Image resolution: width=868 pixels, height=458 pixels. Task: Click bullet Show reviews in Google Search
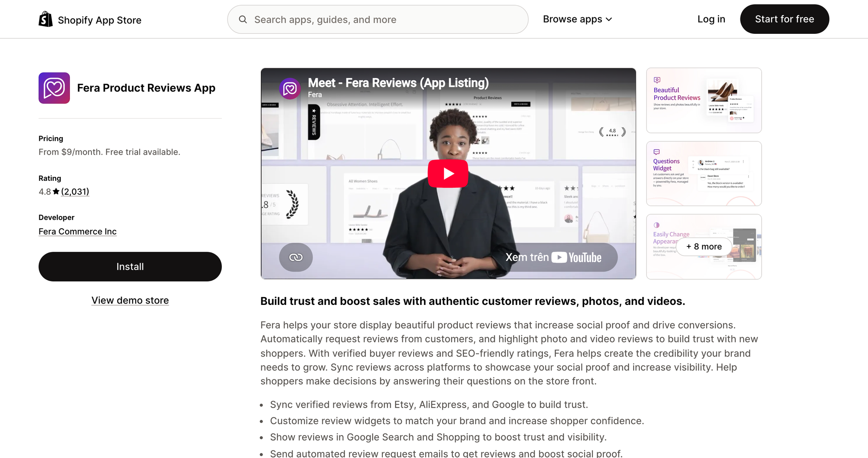[x=438, y=437]
